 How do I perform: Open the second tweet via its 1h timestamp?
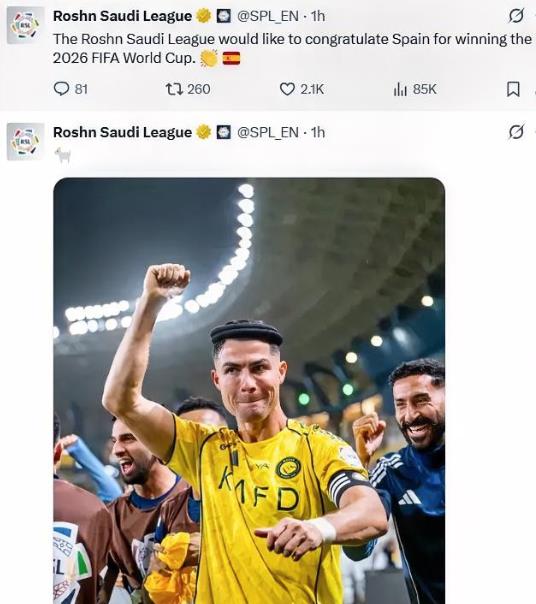[x=318, y=133]
